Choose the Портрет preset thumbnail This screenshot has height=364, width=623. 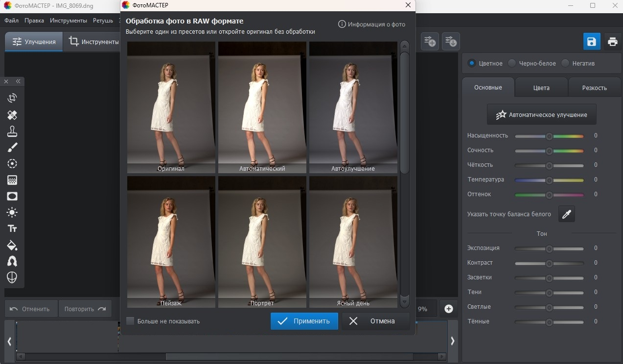[262, 242]
